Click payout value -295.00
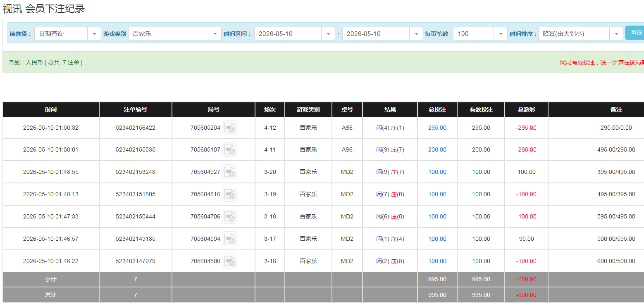This screenshot has height=306, width=644. (526, 128)
